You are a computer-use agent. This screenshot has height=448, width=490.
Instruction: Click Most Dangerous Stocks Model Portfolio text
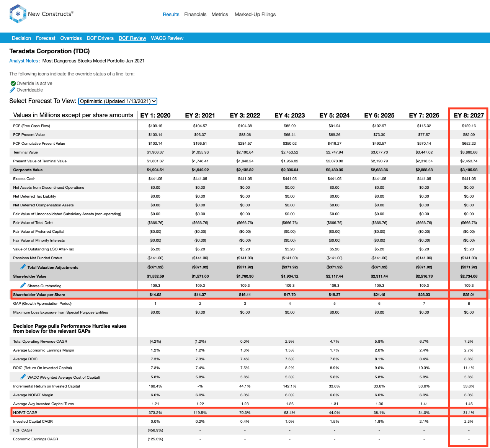[x=93, y=61]
